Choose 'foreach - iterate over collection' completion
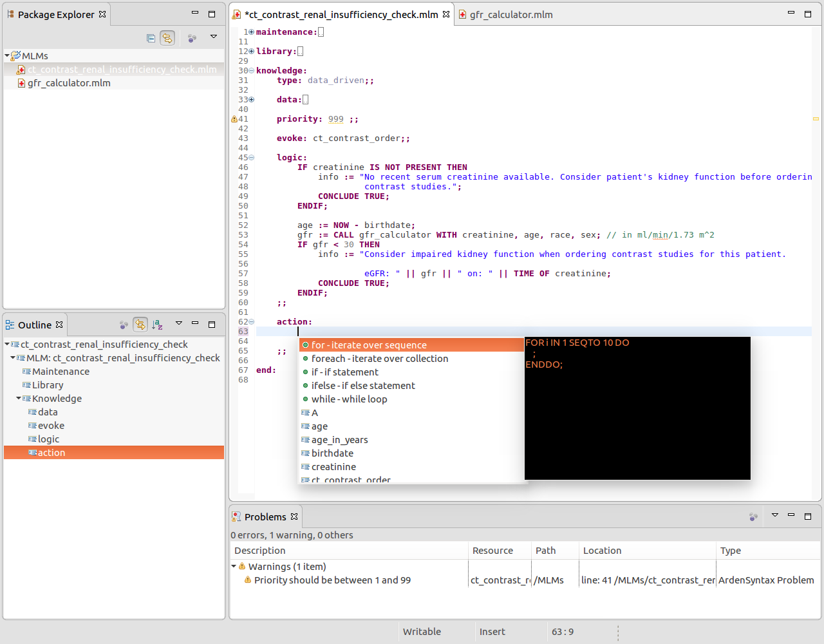Image resolution: width=824 pixels, height=644 pixels. click(x=411, y=359)
